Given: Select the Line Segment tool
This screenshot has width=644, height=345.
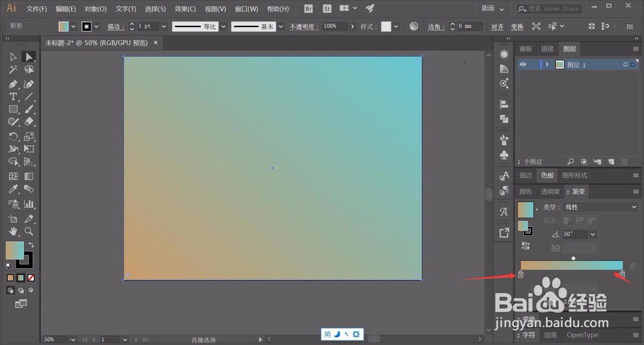Looking at the screenshot, I should (28, 97).
